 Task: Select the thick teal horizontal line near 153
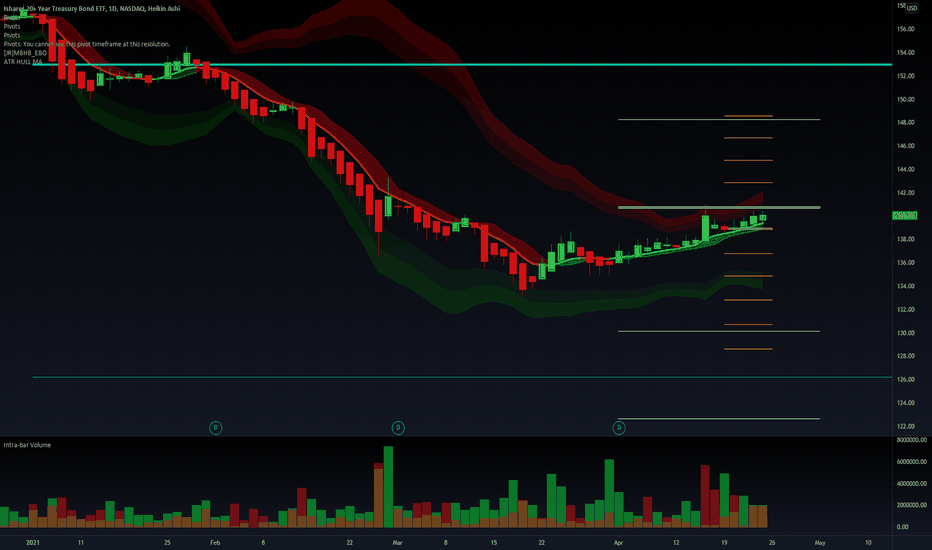(462, 64)
